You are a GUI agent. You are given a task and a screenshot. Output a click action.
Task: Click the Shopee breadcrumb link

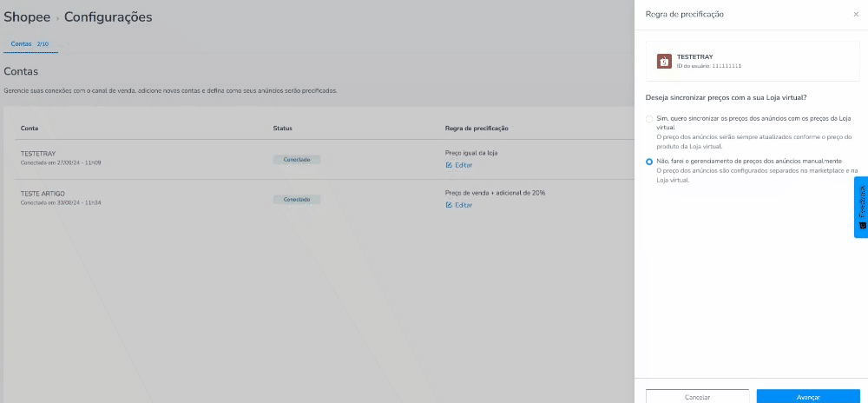point(28,17)
